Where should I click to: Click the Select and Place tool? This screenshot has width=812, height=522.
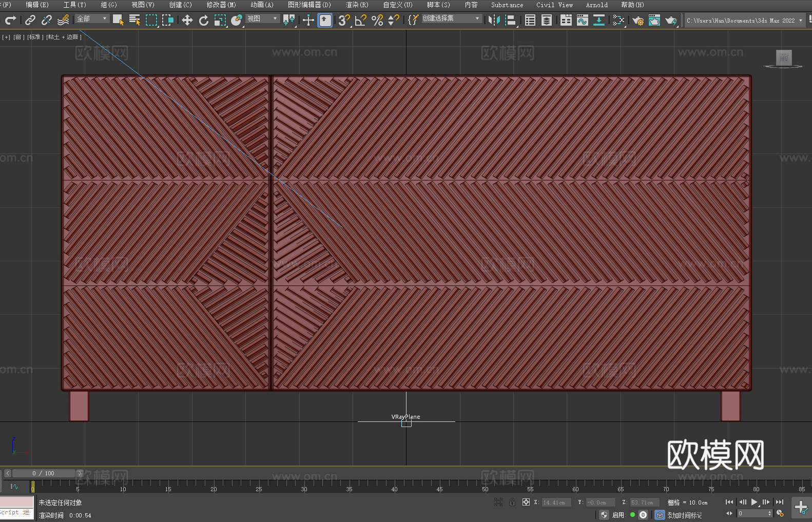coord(237,20)
